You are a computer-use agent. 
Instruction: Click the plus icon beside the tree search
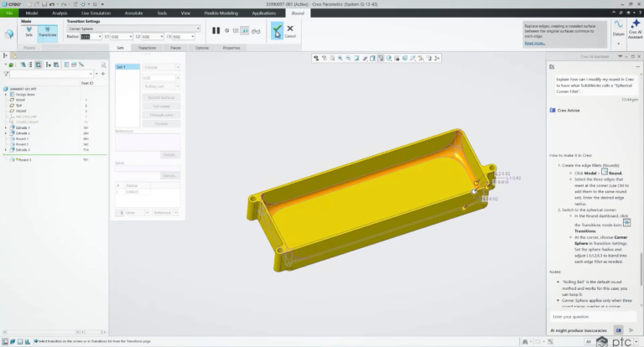[x=102, y=74]
